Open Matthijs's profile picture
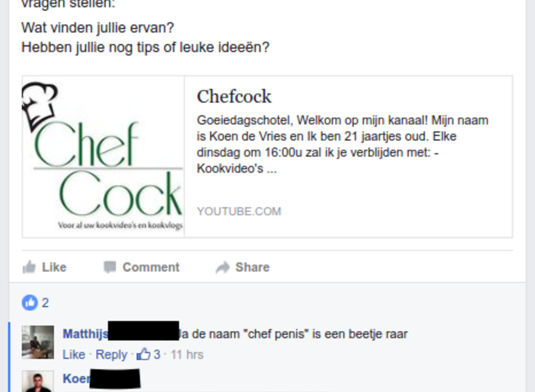This screenshot has height=392, width=535. point(38,342)
